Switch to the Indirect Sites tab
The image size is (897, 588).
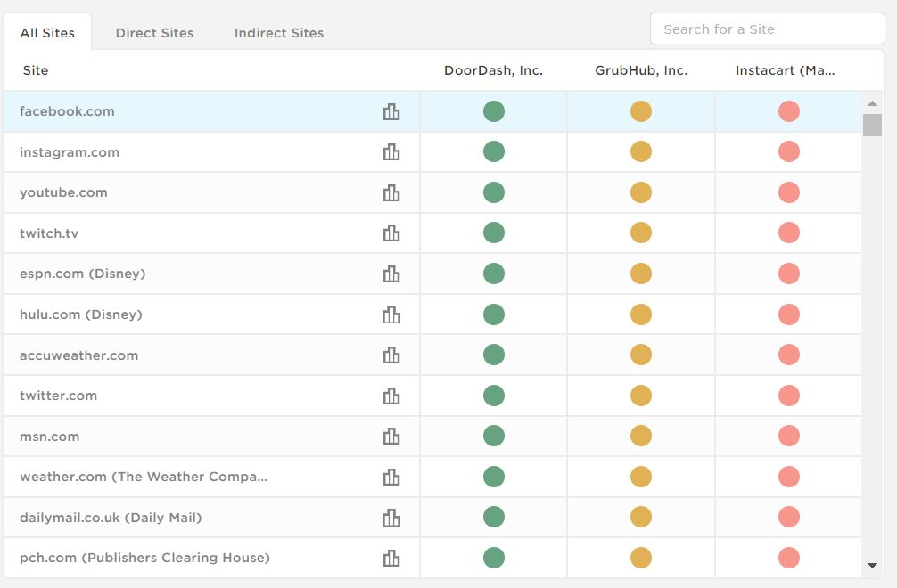tap(279, 33)
